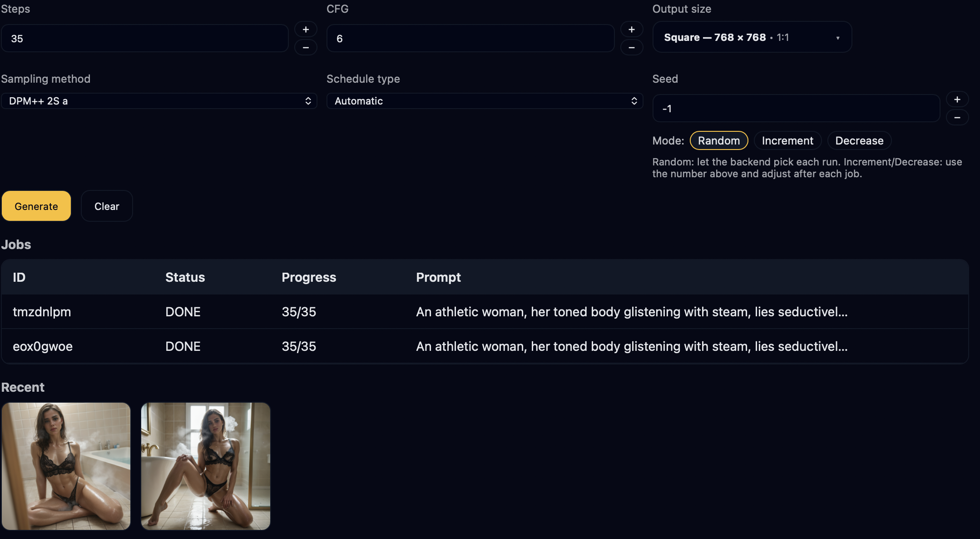Click the Schedule type selector arrows

pyautogui.click(x=634, y=101)
